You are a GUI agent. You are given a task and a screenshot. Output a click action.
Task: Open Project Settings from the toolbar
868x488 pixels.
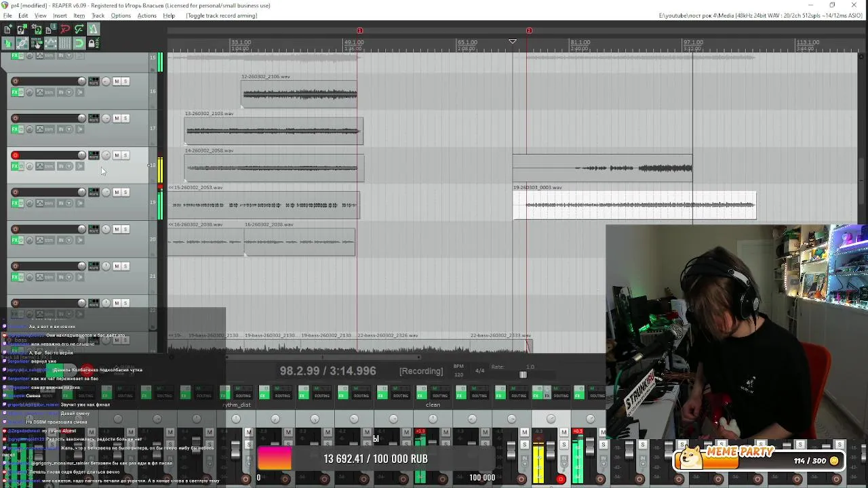[x=51, y=29]
